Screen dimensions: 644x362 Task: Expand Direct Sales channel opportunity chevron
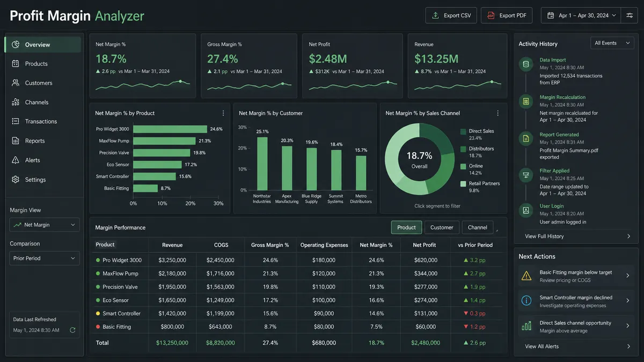(x=628, y=326)
